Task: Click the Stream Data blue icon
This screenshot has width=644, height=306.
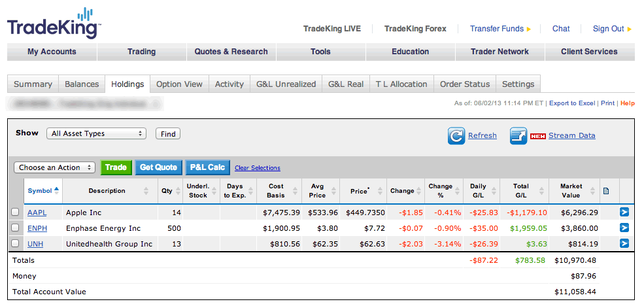Action: coord(518,136)
